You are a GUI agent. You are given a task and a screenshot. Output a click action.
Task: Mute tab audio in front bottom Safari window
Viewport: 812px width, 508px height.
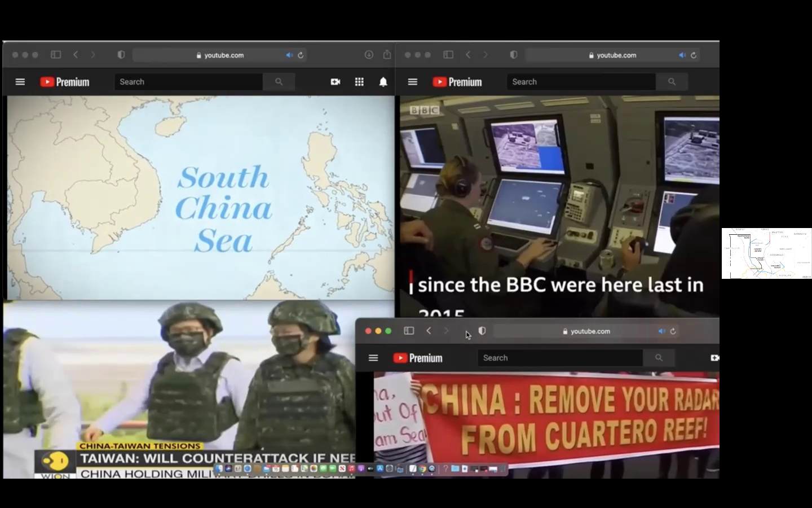pyautogui.click(x=661, y=331)
